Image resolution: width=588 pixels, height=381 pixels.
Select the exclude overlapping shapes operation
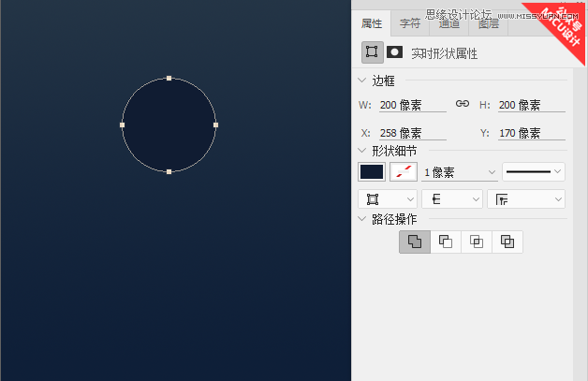click(x=507, y=242)
